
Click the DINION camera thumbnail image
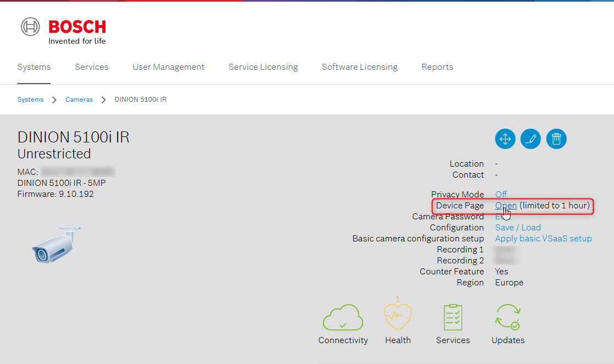(56, 244)
